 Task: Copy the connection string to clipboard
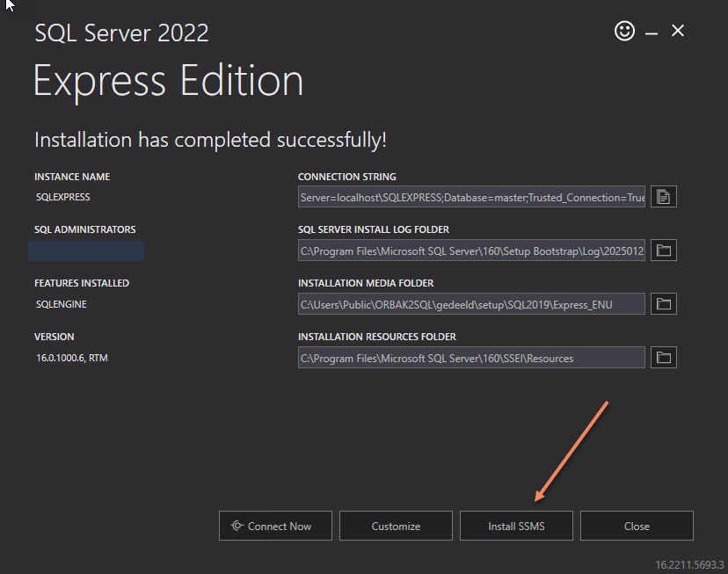click(664, 197)
